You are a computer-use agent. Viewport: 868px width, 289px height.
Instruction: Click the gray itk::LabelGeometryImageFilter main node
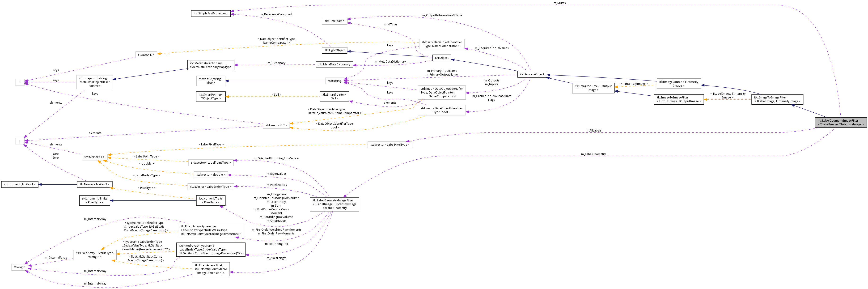[841, 122]
